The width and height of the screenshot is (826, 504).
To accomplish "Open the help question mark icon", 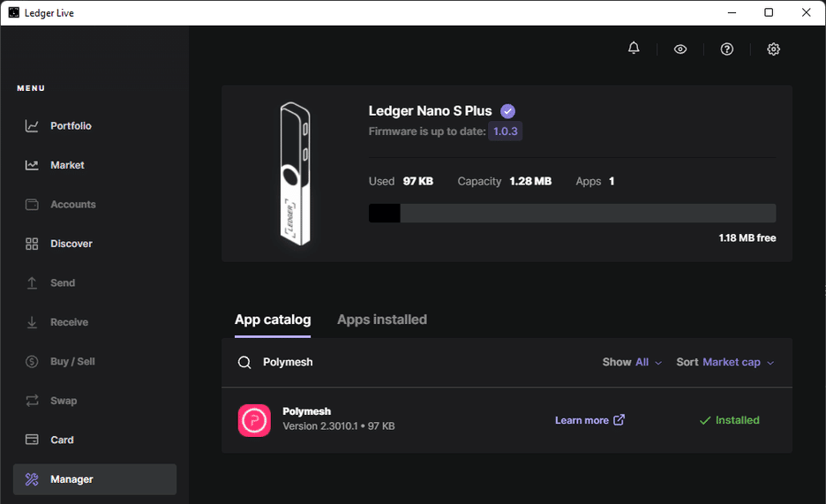I will click(727, 49).
